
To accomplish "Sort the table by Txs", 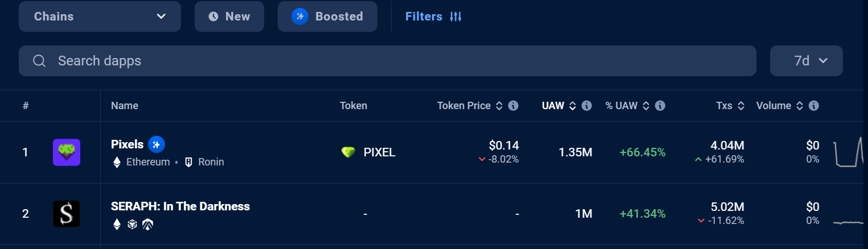I will pyautogui.click(x=731, y=106).
